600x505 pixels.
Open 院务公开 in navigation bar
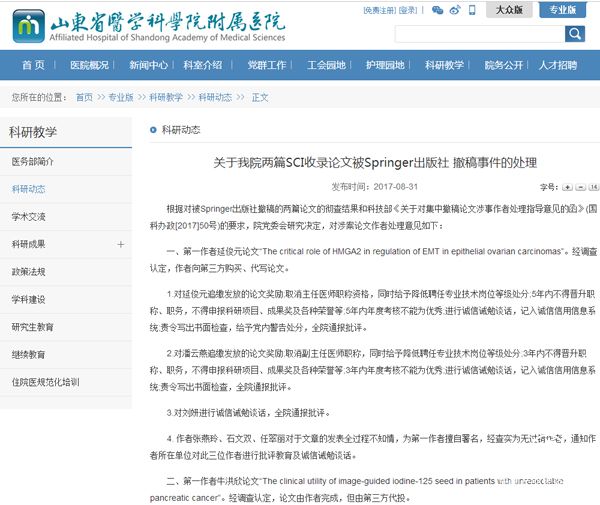click(504, 65)
